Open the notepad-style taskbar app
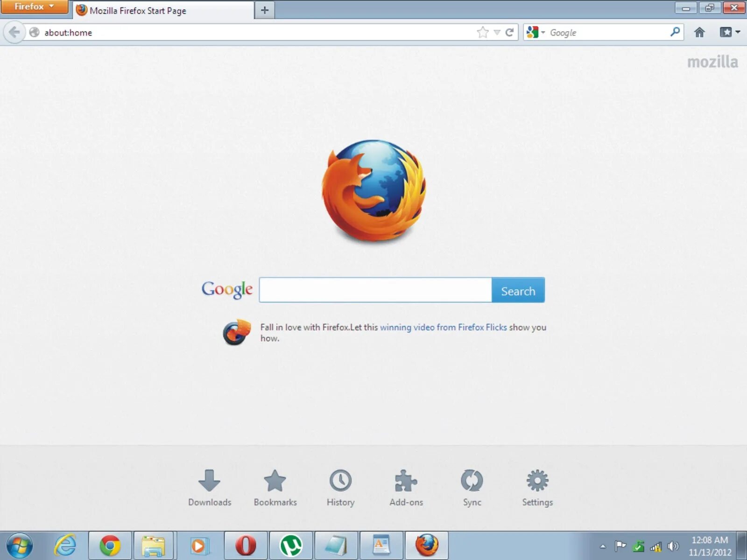The image size is (747, 560). [336, 545]
